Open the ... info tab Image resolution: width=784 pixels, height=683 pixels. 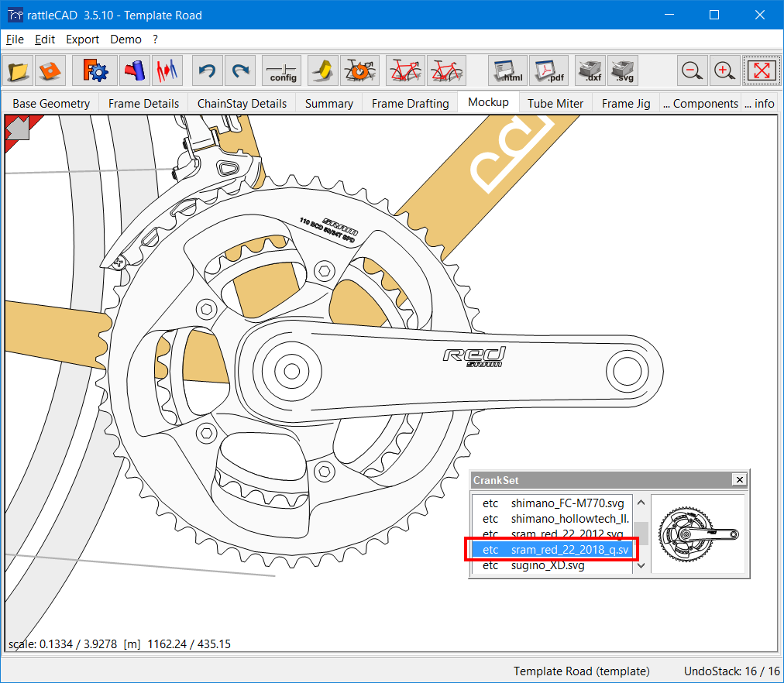[x=759, y=104]
